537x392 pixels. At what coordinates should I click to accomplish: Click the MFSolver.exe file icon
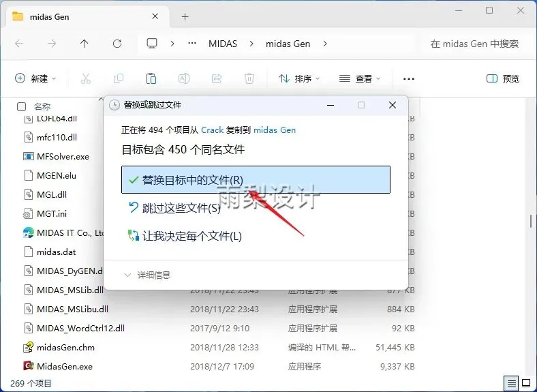click(x=28, y=157)
